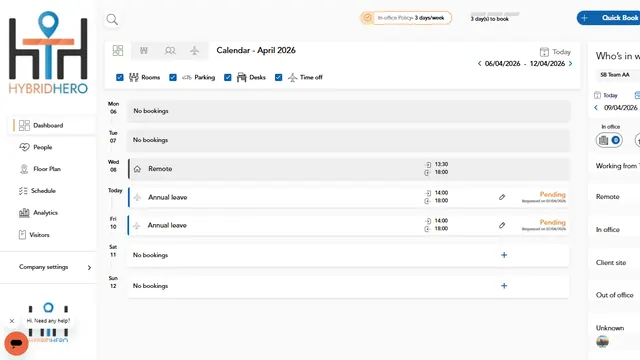The height and width of the screenshot is (360, 640).
Task: Add a booking on Saturday 11
Action: pos(504,255)
